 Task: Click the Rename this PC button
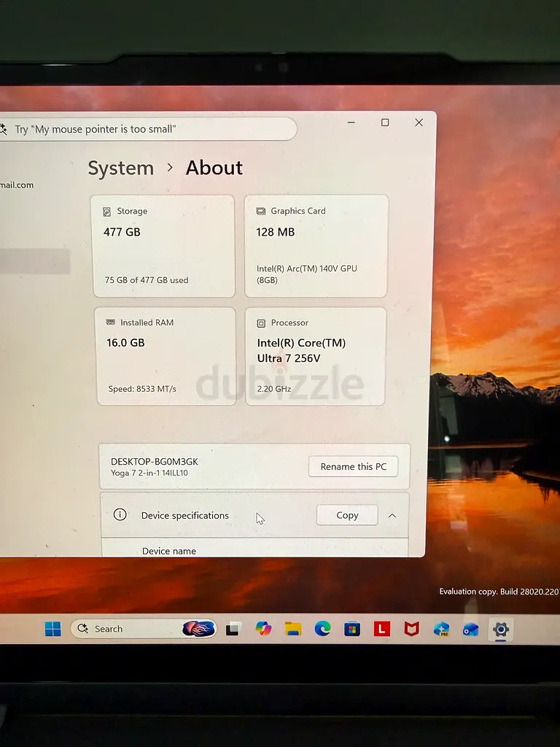point(353,466)
